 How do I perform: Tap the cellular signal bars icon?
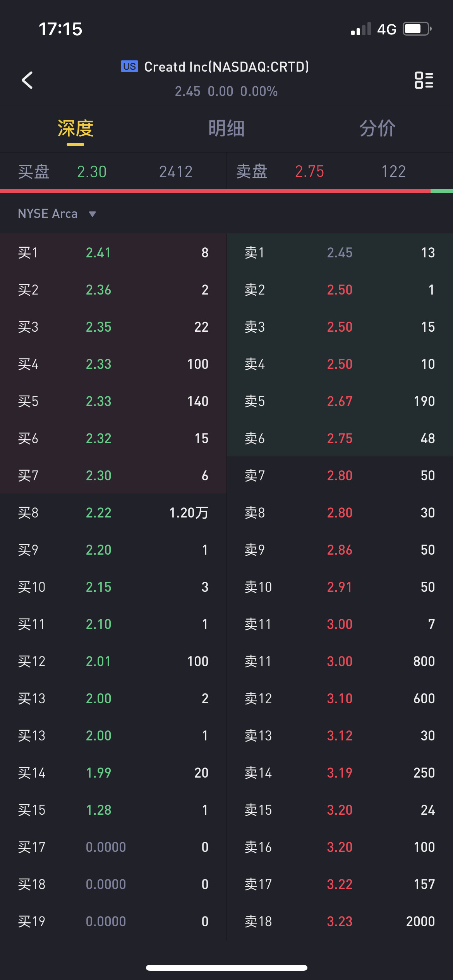pos(361,29)
